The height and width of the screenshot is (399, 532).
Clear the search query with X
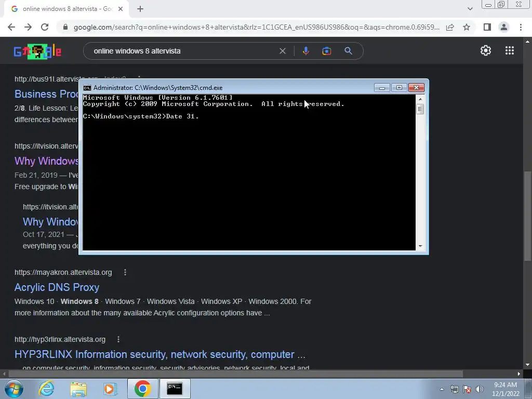[282, 51]
